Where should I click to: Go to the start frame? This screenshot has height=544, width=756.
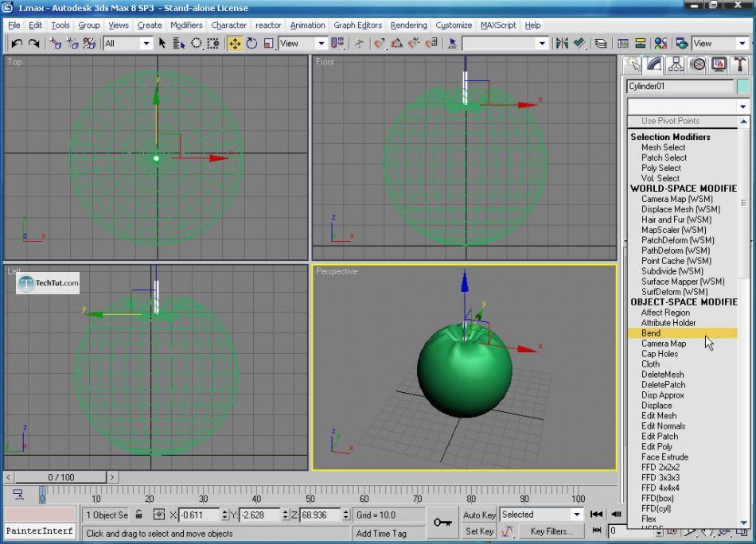click(x=596, y=514)
